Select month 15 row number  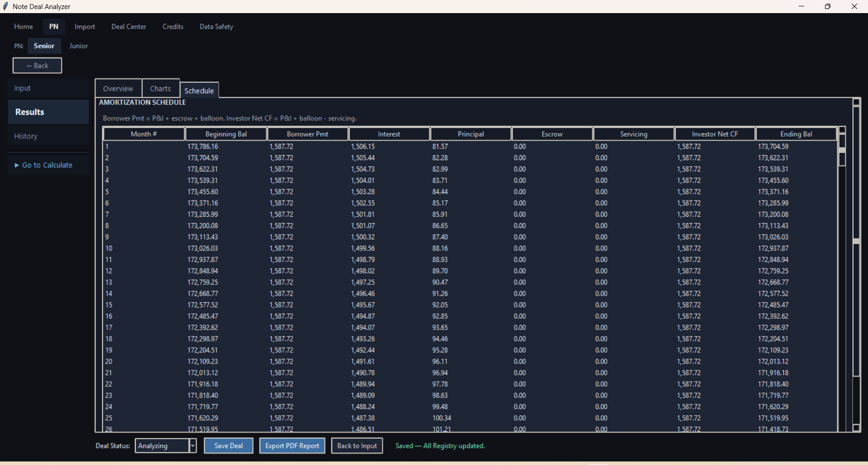(109, 305)
